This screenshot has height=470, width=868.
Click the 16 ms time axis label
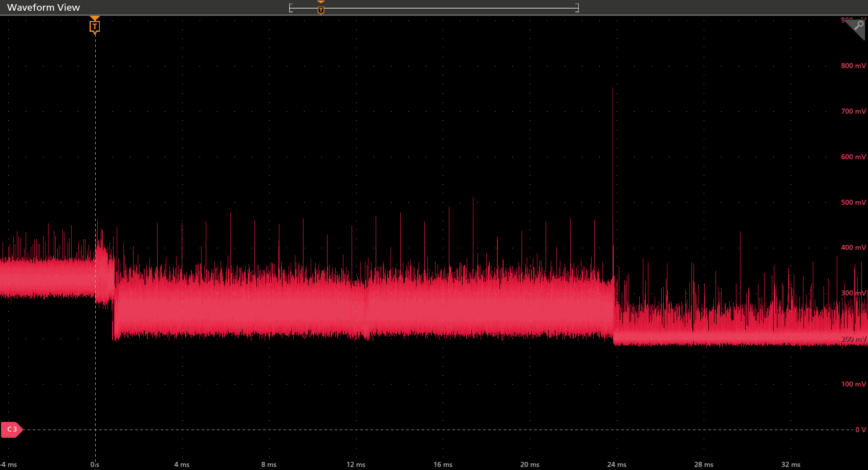[x=443, y=464]
